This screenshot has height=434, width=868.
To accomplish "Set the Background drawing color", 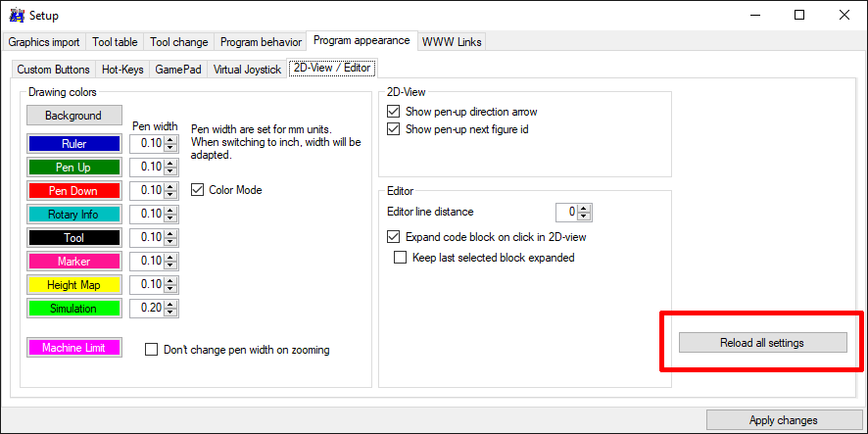I will [73, 116].
